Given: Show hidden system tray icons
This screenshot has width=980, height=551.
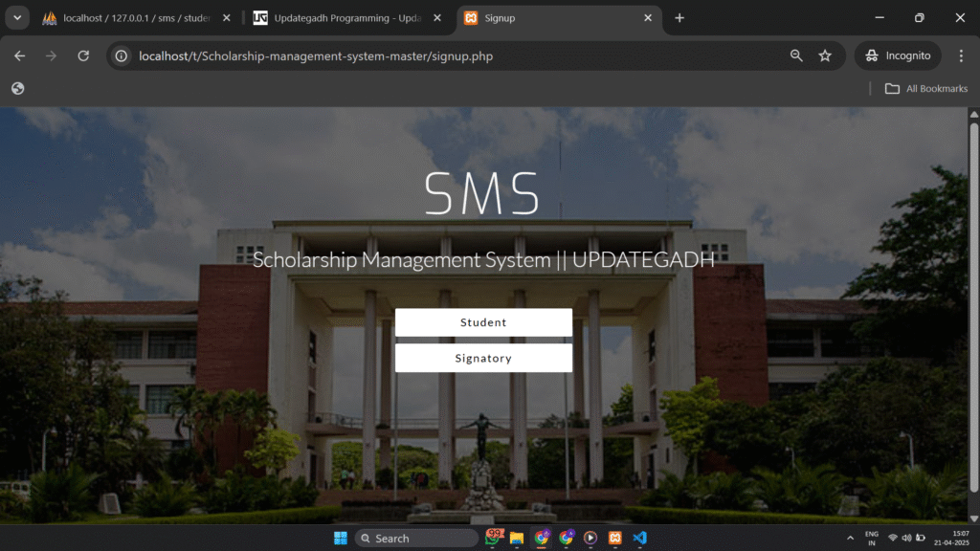Looking at the screenshot, I should tap(850, 538).
